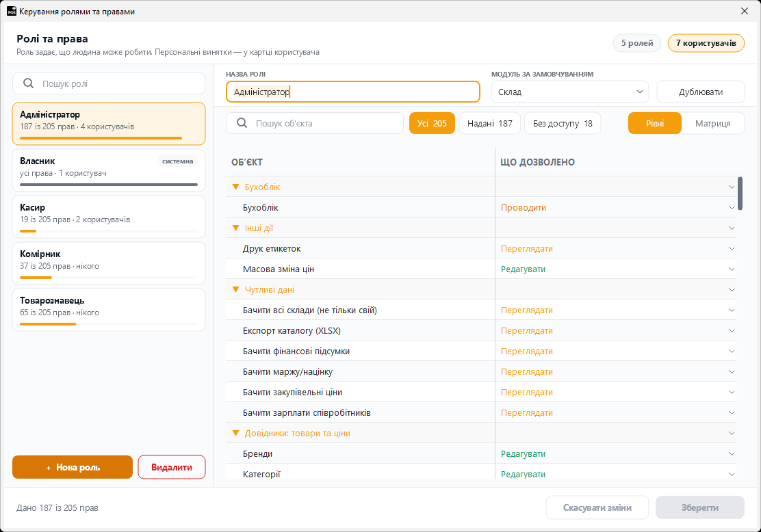Open permission dropdown for Бачити маржу/націнку

(x=732, y=371)
